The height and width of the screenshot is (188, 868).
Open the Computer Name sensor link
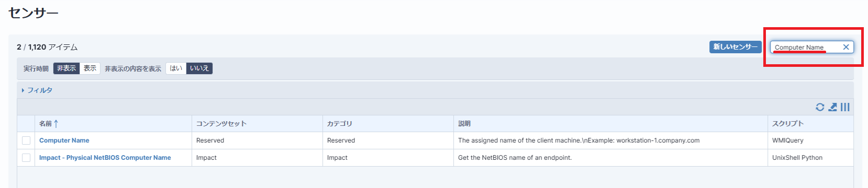point(64,140)
